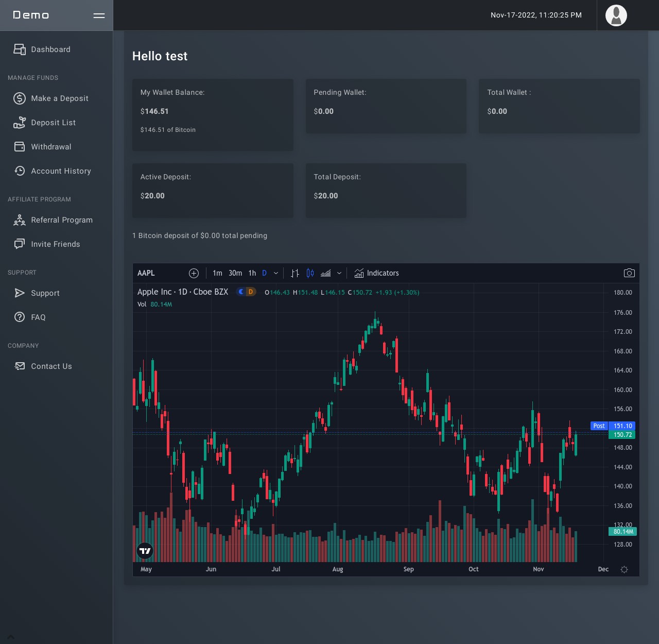
Task: Click the Referral Program people icon
Action: (20, 220)
